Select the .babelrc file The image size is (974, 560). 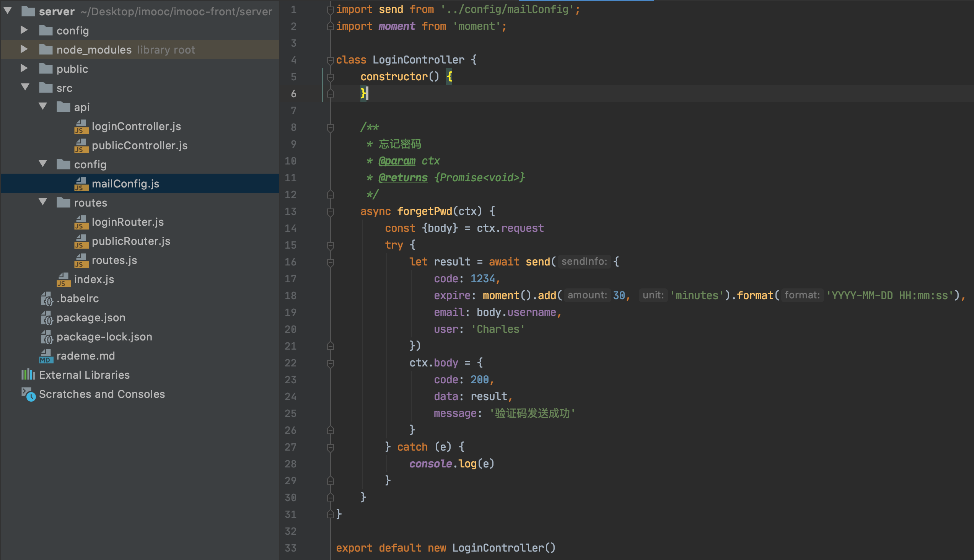(78, 298)
